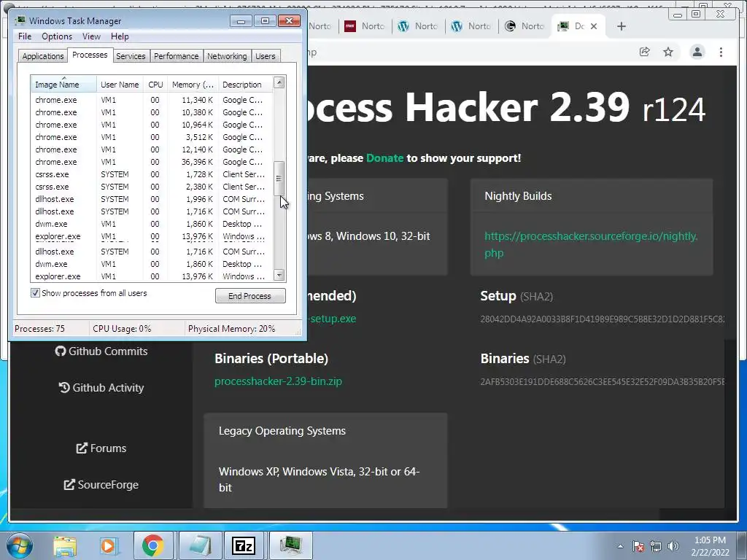
Task: Switch to Chrome via taskbar icon
Action: pyautogui.click(x=152, y=545)
